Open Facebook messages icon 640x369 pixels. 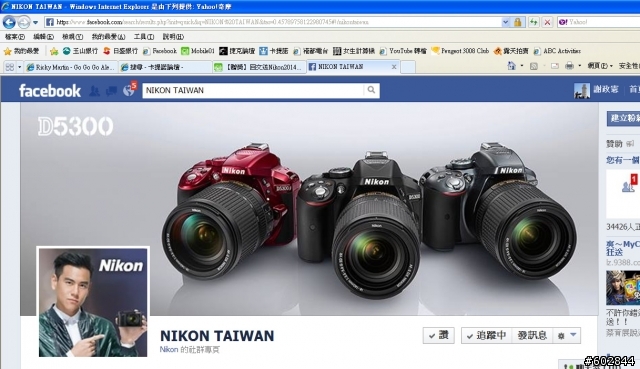click(111, 91)
